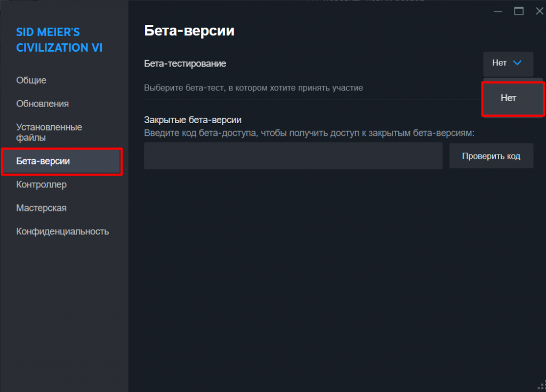Viewport: 546px width, 392px height.
Task: Open the Конфиденциальность section
Action: click(62, 231)
